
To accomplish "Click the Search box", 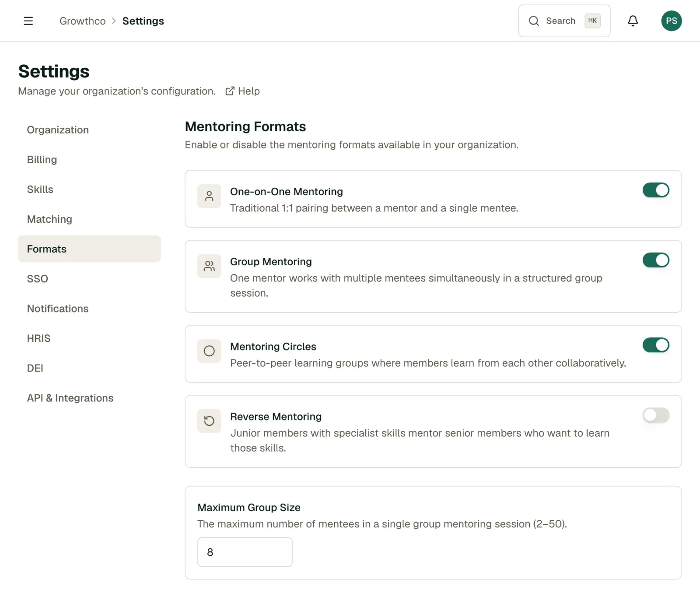I will click(x=564, y=21).
